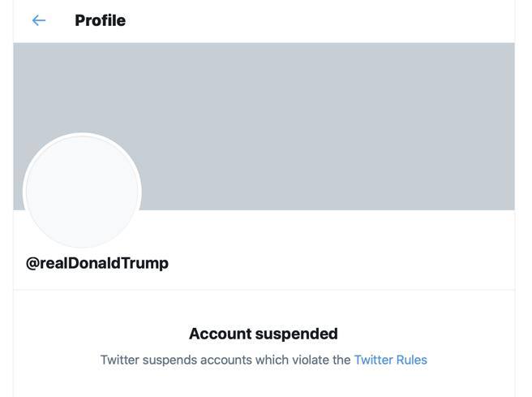This screenshot has width=532, height=397.
Task: Click the empty circular profile avatar
Action: 82,192
